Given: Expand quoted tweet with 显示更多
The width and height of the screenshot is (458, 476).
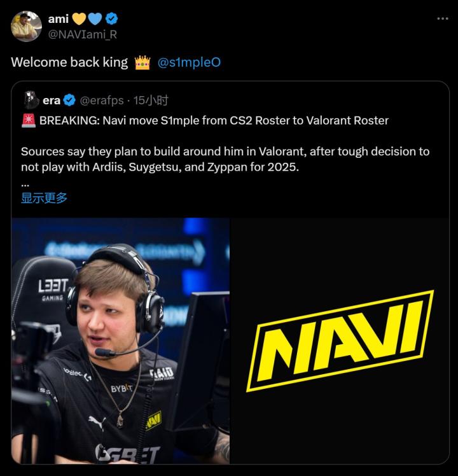Looking at the screenshot, I should pyautogui.click(x=44, y=198).
